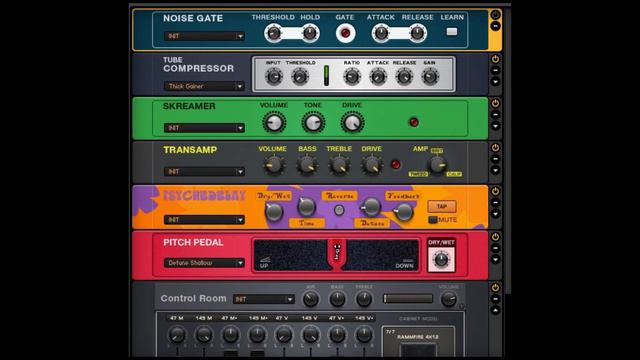
Task: Expand Transamp module with down arrow
Action: pos(495,170)
